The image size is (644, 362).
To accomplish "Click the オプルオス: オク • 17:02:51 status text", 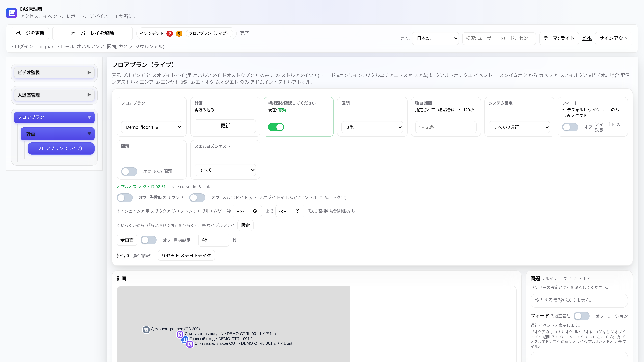I will 141,187.
